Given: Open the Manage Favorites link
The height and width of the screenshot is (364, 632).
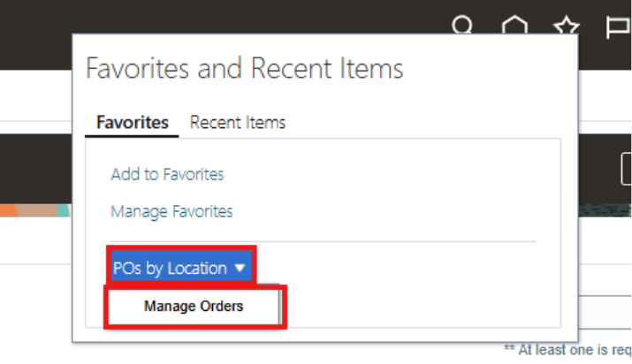Looking at the screenshot, I should 171,211.
